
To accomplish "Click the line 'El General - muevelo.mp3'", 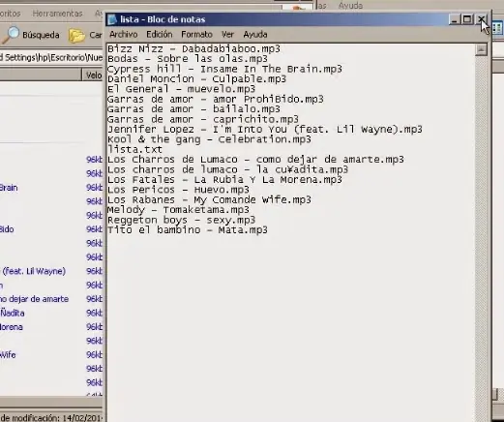I will coord(181,89).
